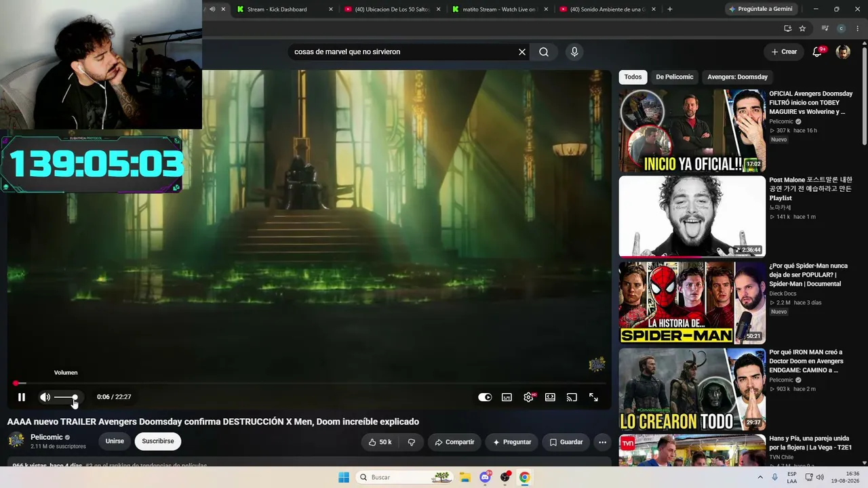This screenshot has width=868, height=488.
Task: Close the Stream - Kick Dashboard tab
Action: pyautogui.click(x=331, y=9)
